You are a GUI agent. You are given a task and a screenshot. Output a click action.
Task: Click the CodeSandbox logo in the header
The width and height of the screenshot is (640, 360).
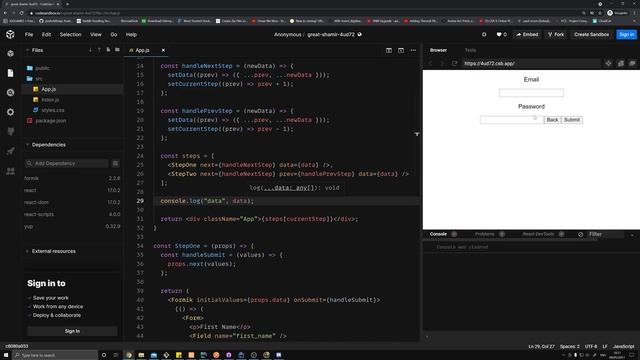point(10,35)
